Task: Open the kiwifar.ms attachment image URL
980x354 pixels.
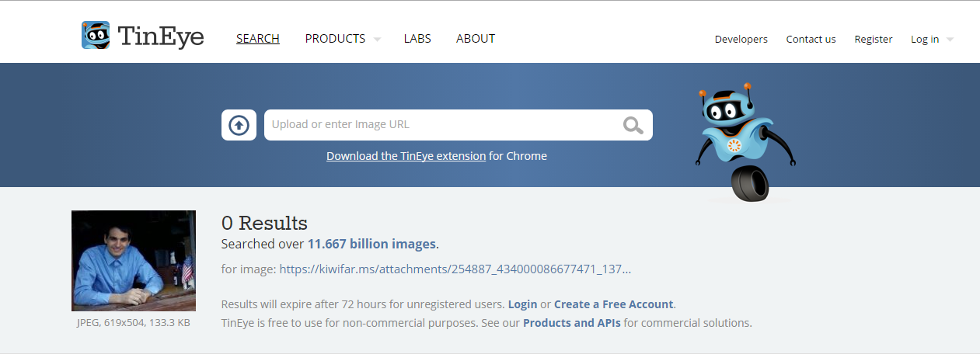Action: pos(455,269)
